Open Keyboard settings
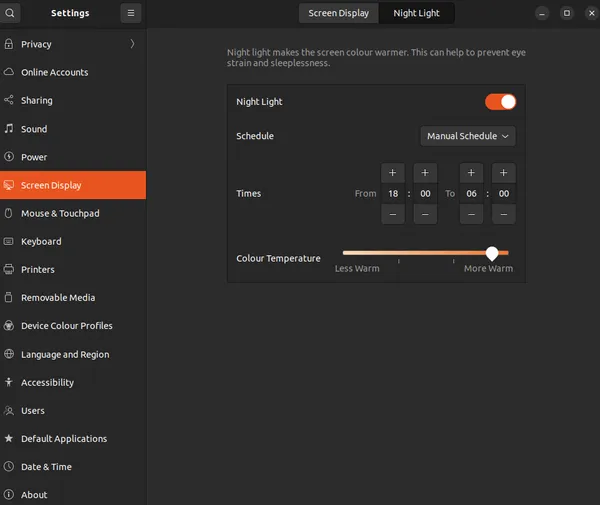 (x=73, y=241)
